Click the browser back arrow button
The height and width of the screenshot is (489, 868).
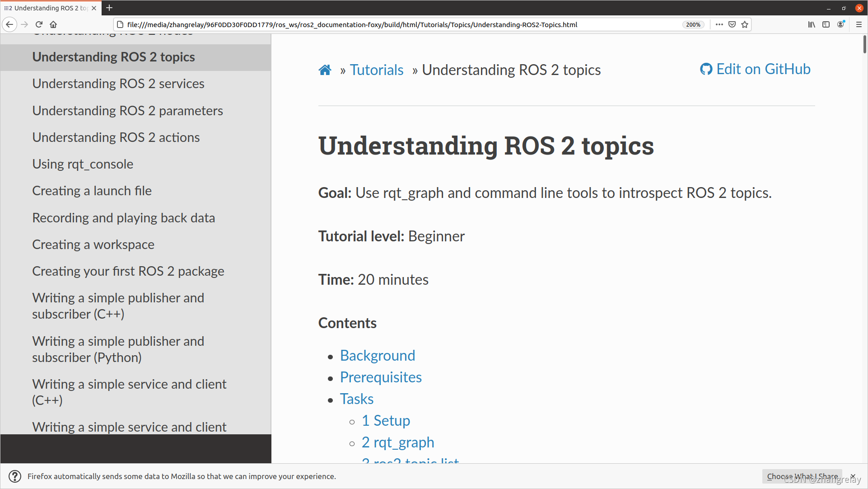coord(9,24)
